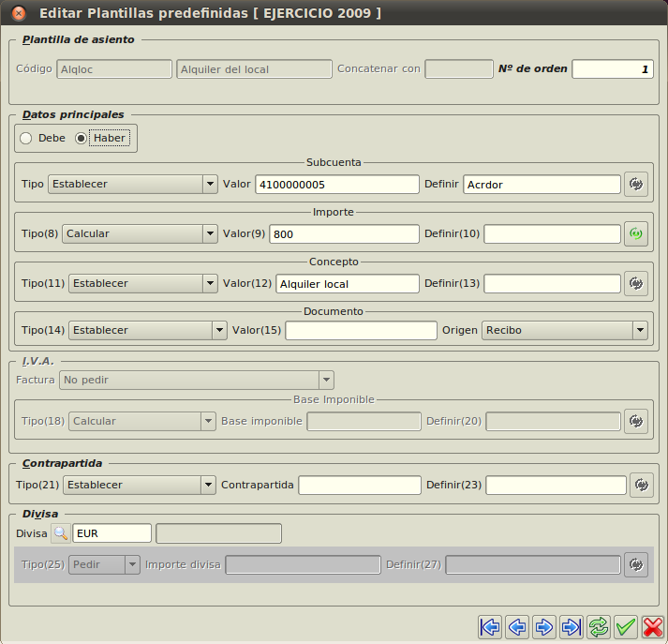Screen dimensions: 668x644
Task: Click the Definir(23) input field
Action: pyautogui.click(x=556, y=485)
